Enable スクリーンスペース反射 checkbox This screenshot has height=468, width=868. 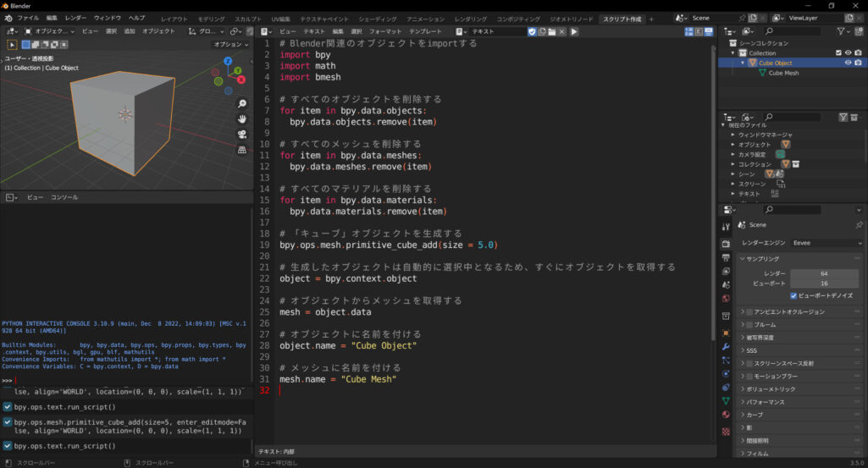(749, 363)
